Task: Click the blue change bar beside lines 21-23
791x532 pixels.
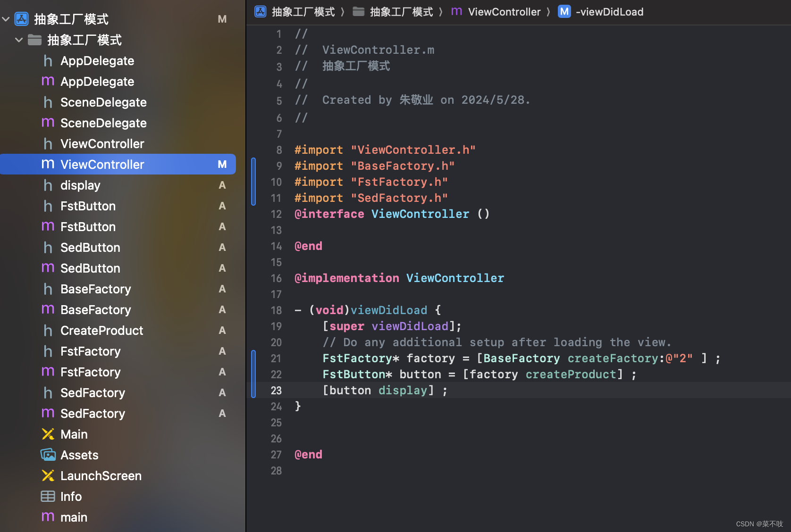Action: coord(253,374)
